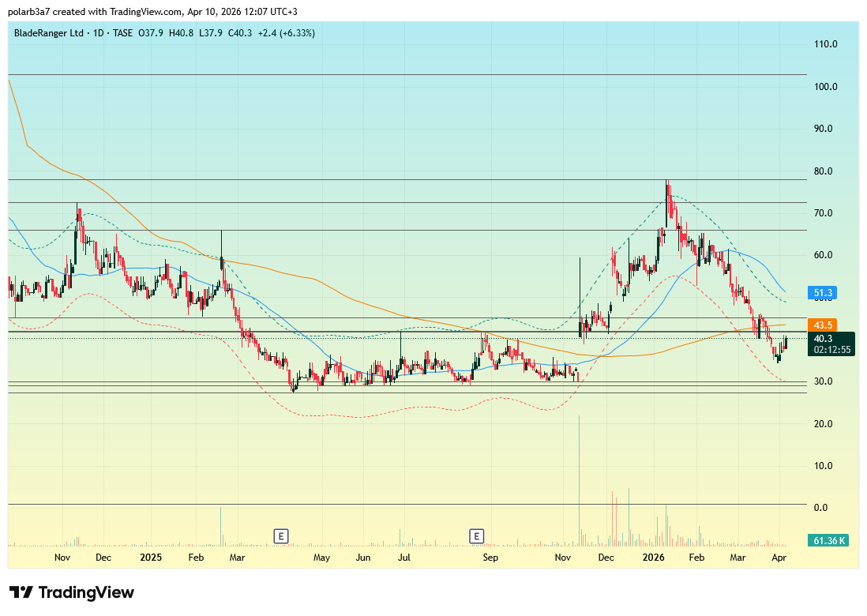This screenshot has height=616, width=867.
Task: Click the BladeRanger Ltd symbol title
Action: tap(47, 33)
